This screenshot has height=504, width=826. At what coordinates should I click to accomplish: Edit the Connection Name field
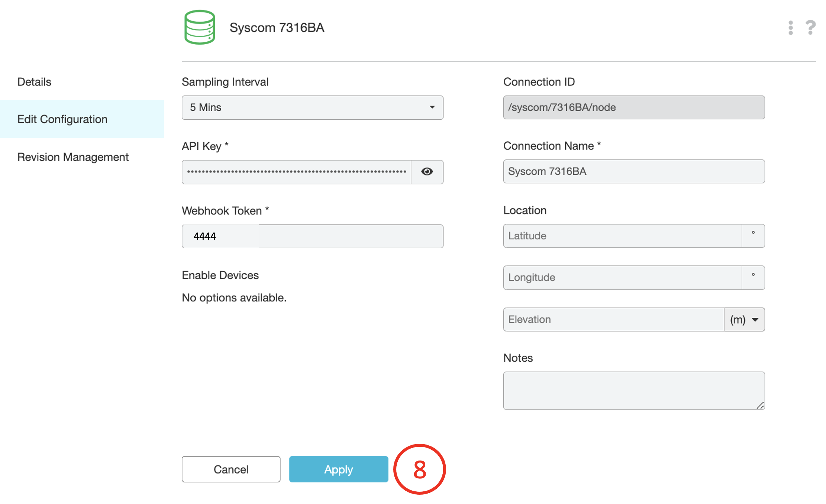(x=634, y=171)
